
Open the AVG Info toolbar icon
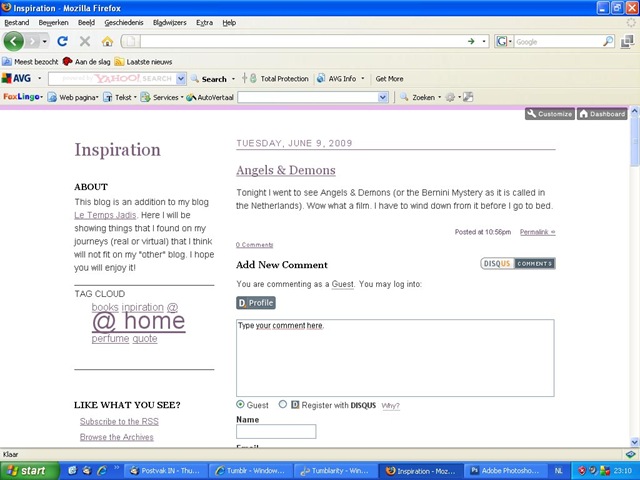coord(322,78)
